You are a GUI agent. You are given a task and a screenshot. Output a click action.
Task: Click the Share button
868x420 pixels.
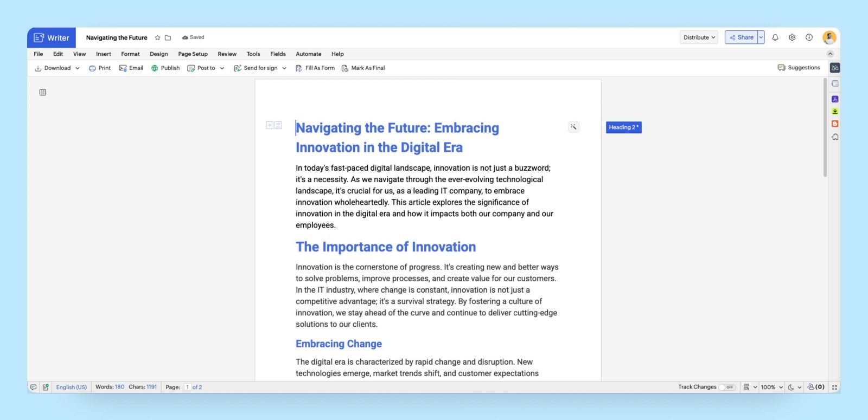742,37
